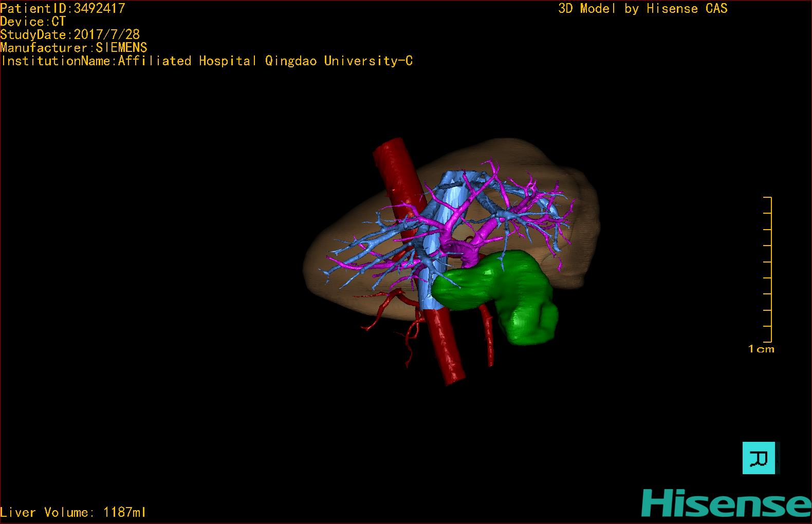
Task: Click the InstitutionName Affiliated Hospital Qingdao text
Action: point(207,61)
